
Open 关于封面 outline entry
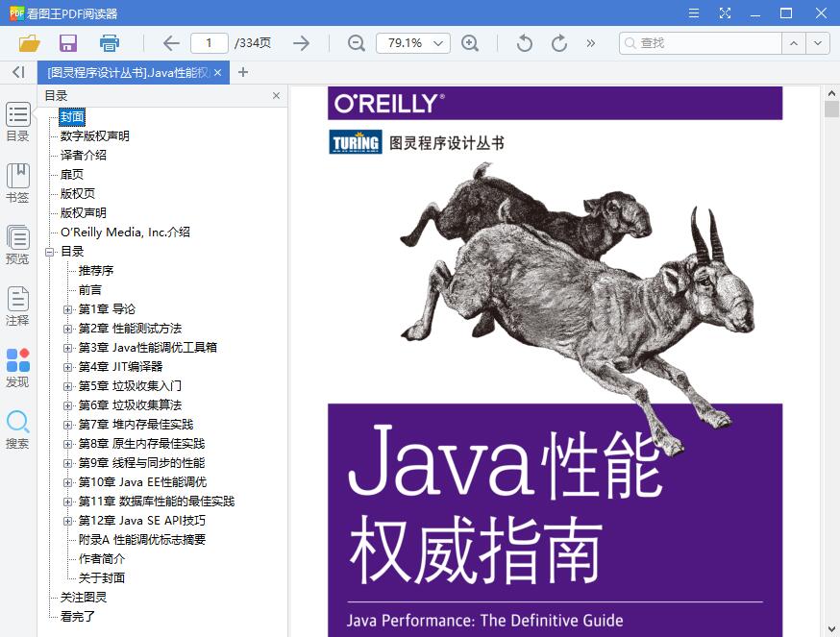tap(102, 578)
